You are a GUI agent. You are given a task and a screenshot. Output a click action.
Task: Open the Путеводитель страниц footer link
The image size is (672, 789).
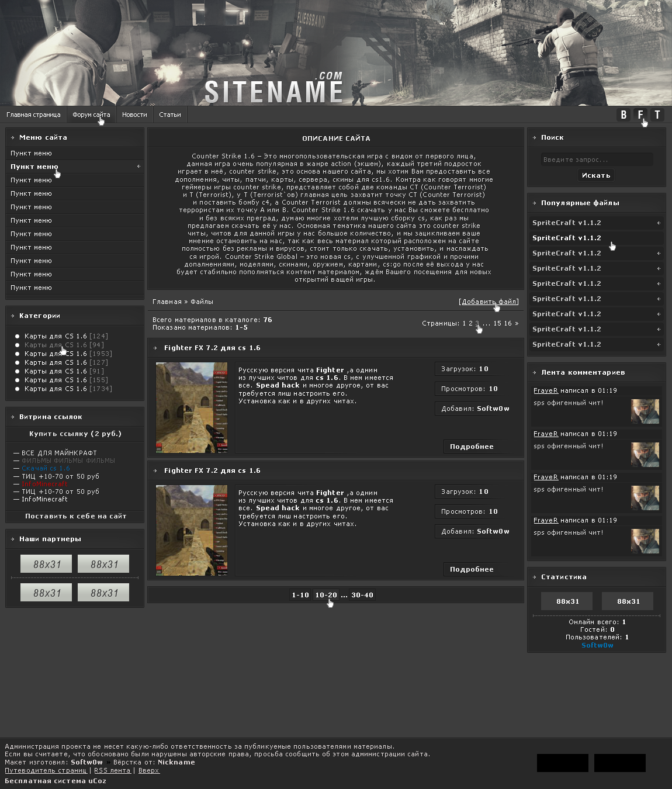pyautogui.click(x=46, y=770)
